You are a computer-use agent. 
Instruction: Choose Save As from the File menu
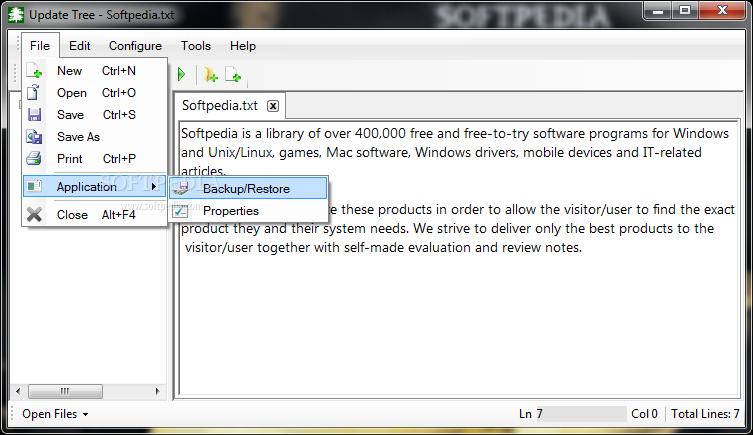click(95, 137)
